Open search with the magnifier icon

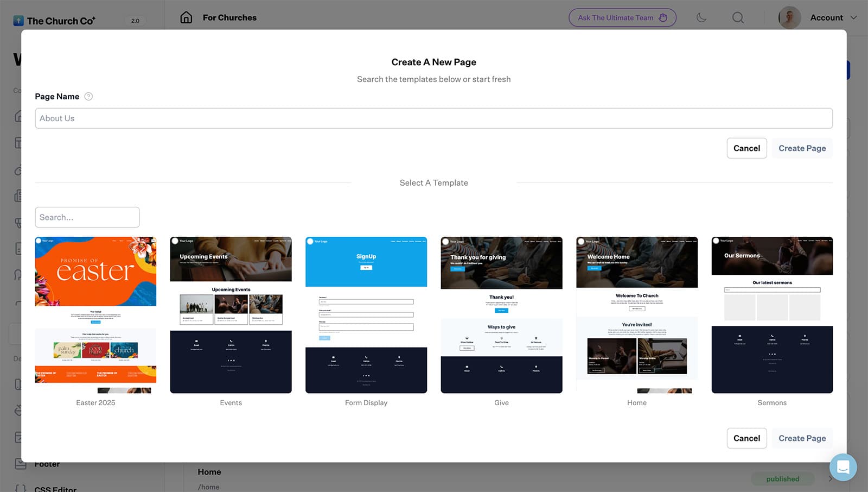738,17
